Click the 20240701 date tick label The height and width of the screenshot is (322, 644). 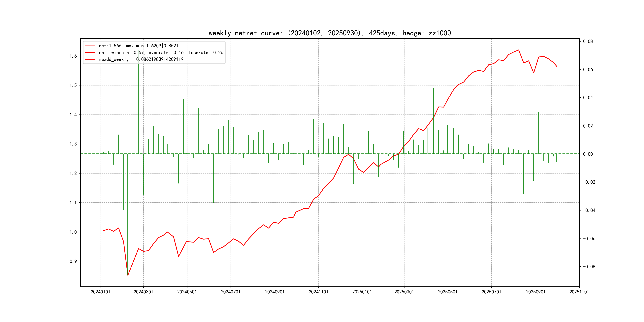point(231,292)
